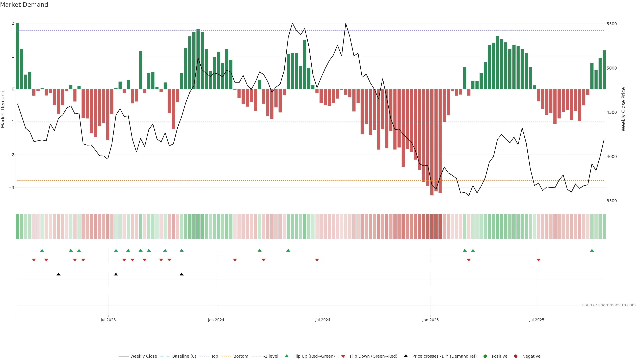Click the green Positive legend dot

click(x=485, y=356)
